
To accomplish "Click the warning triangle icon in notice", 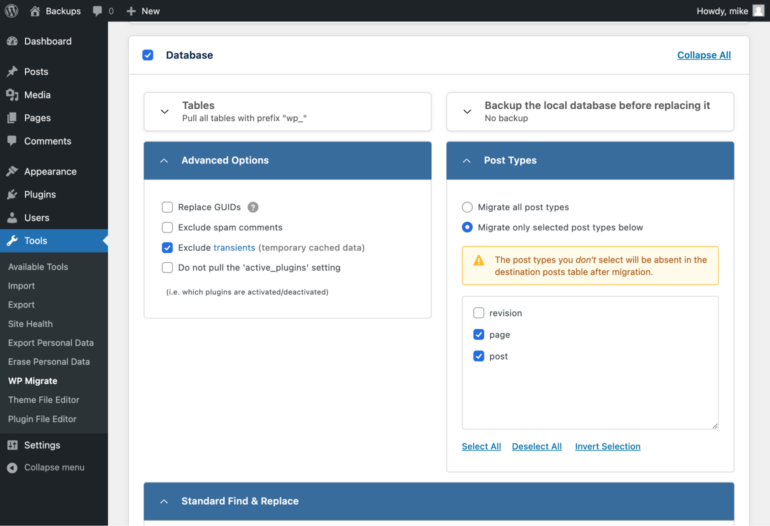I will [x=479, y=260].
